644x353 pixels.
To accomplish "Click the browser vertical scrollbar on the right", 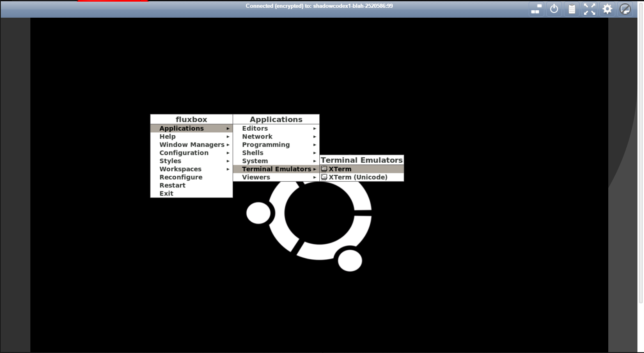I will pyautogui.click(x=641, y=152).
